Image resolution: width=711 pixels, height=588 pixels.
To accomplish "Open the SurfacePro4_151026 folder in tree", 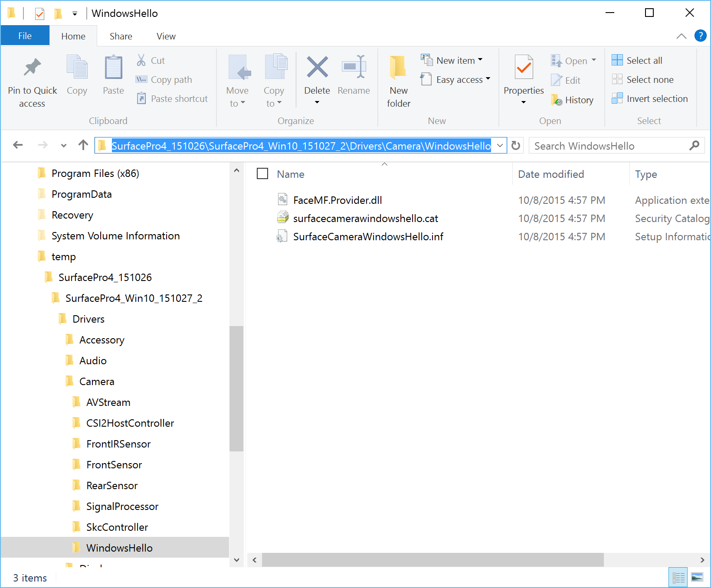I will (105, 277).
